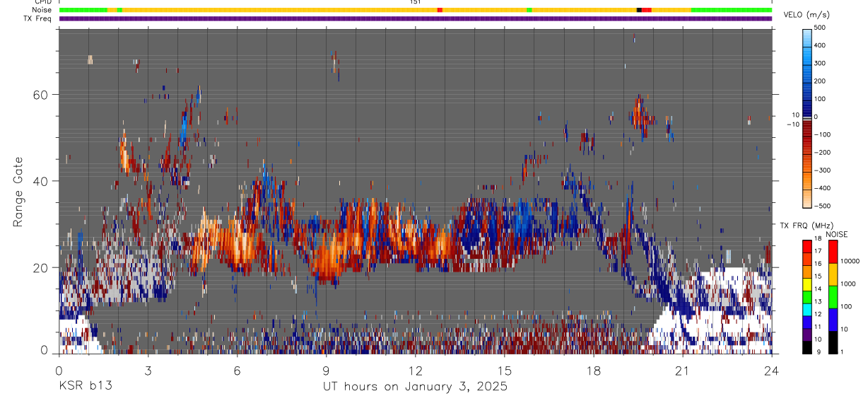Click the x-axis tick label 12
The width and height of the screenshot is (868, 401).
coord(415,371)
